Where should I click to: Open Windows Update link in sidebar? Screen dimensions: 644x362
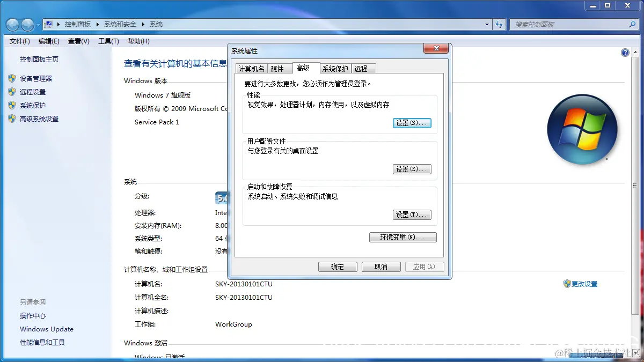[x=47, y=329]
